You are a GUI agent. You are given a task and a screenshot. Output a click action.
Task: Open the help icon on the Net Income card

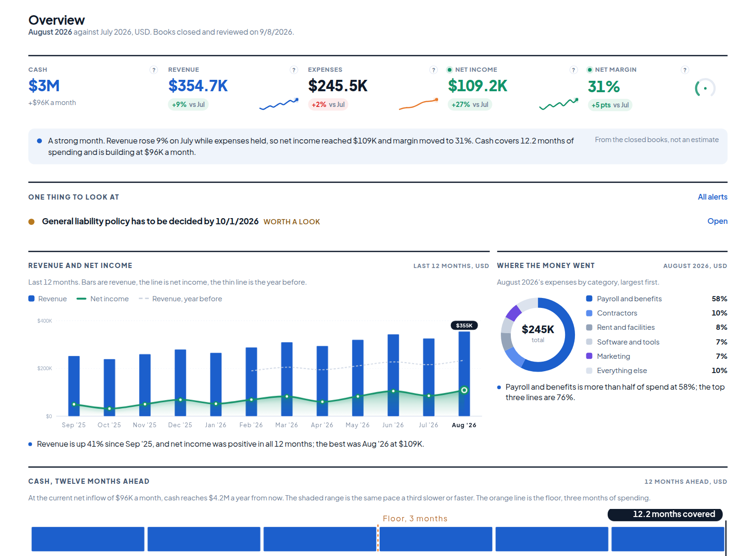coord(574,70)
